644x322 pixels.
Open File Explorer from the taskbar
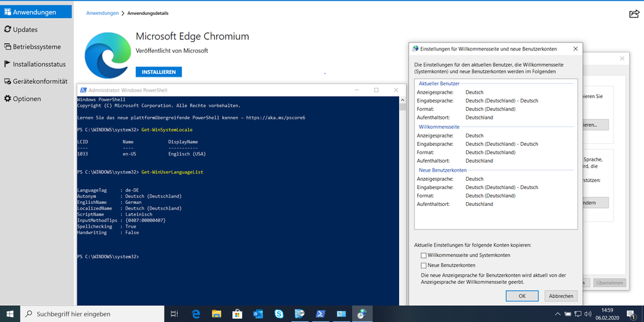217,314
